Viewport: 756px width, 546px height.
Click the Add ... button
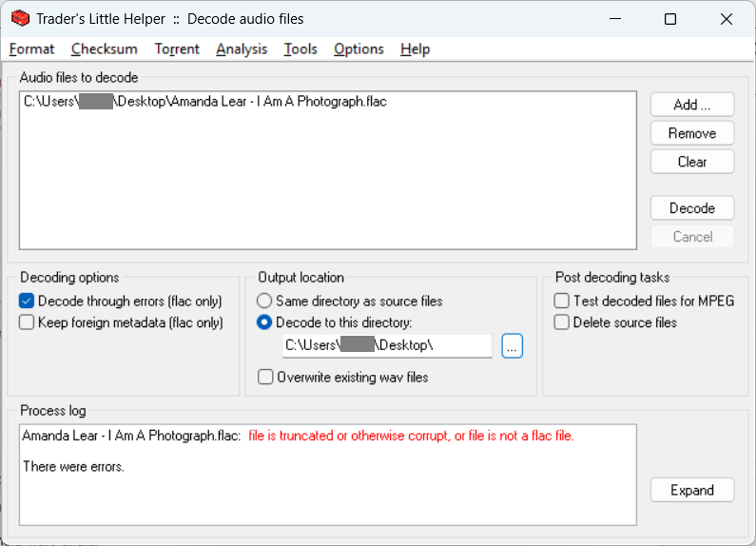[x=692, y=105]
